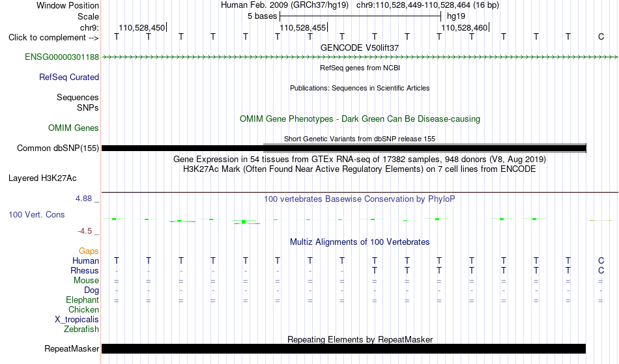Select the Mouse species label

pos(87,281)
